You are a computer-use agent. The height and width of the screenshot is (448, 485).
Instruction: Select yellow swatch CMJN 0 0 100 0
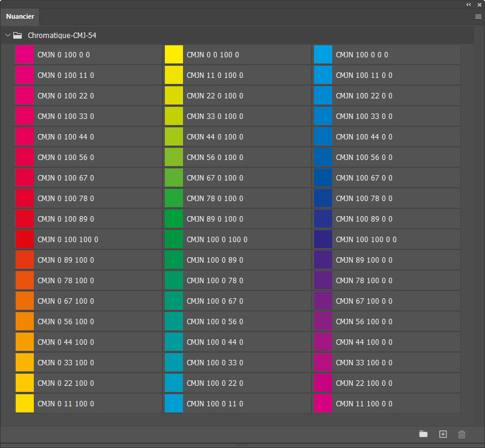174,55
